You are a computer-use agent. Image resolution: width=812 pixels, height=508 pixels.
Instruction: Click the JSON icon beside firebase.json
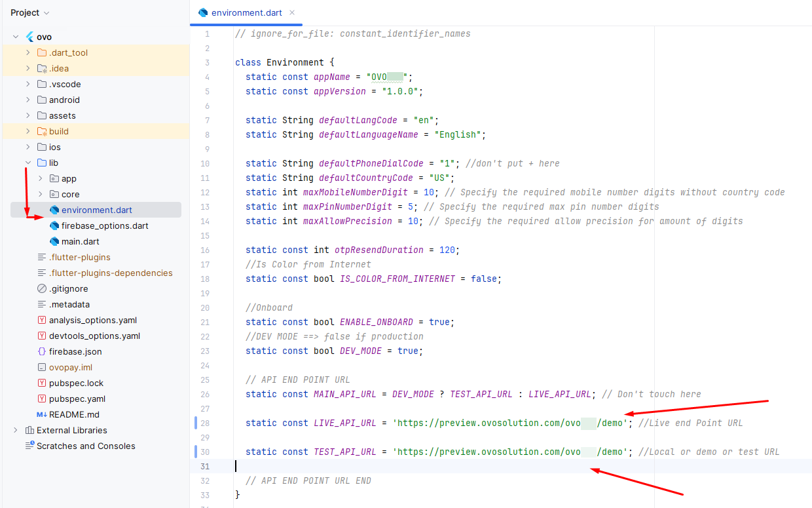(x=42, y=352)
